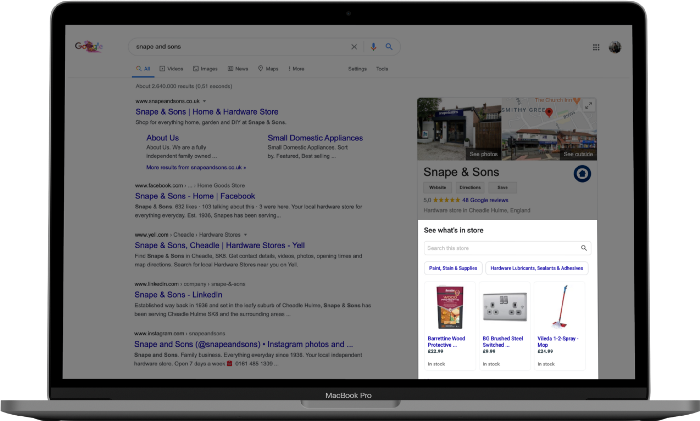Open the Small Domestic Appliances sitelink

click(315, 138)
